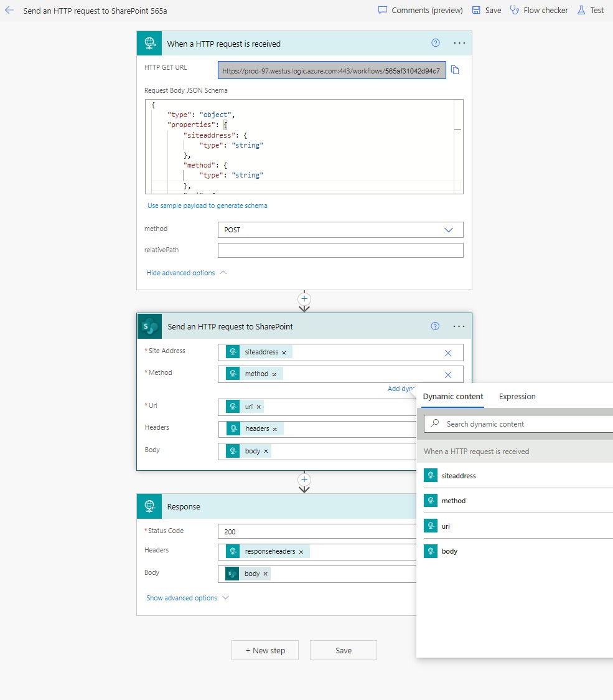Switch to the Expression tab
The height and width of the screenshot is (700, 613).
pos(517,397)
